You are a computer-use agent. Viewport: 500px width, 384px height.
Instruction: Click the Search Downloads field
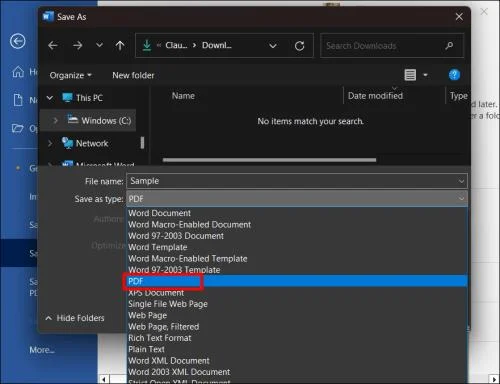(392, 46)
